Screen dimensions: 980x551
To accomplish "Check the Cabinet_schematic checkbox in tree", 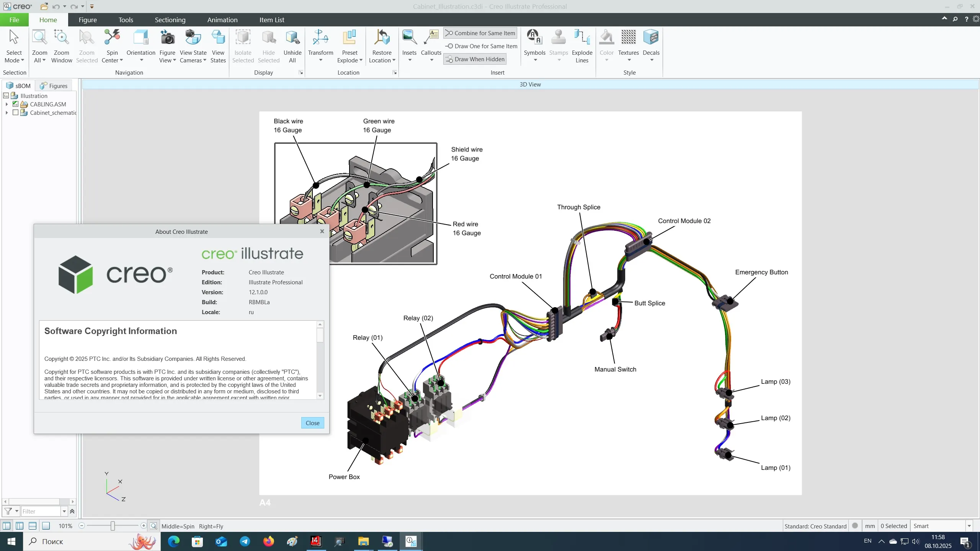I will pyautogui.click(x=15, y=112).
